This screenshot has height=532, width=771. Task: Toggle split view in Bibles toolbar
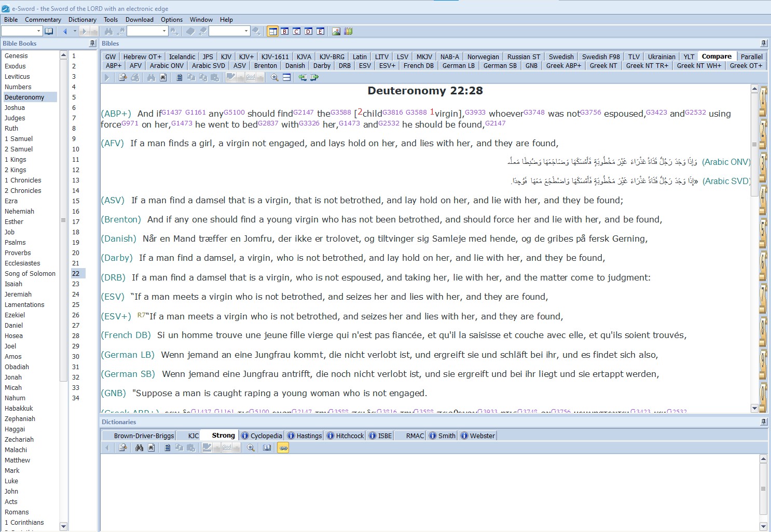(286, 77)
